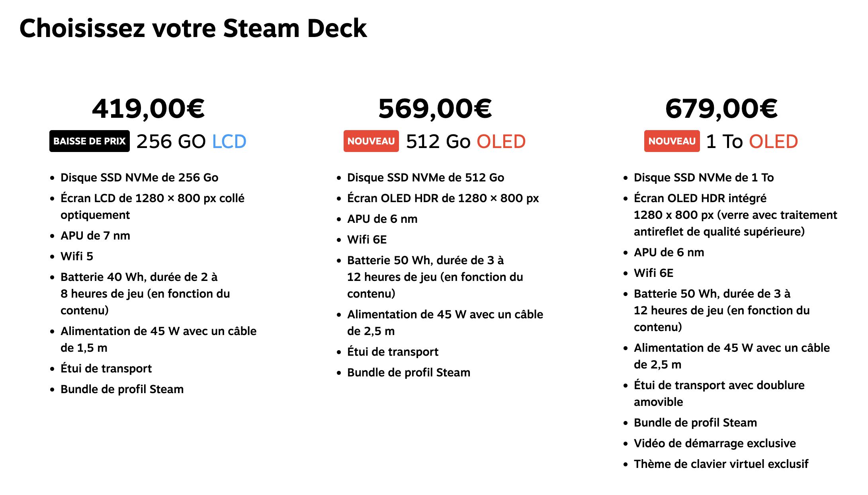Click Disque SSD NVMe de 256 Go
This screenshot has height=495, width=868.
139,177
